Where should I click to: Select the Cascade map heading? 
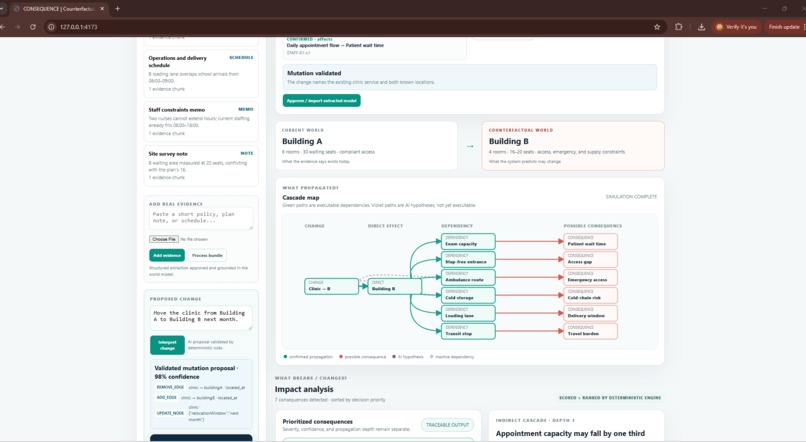[301, 197]
